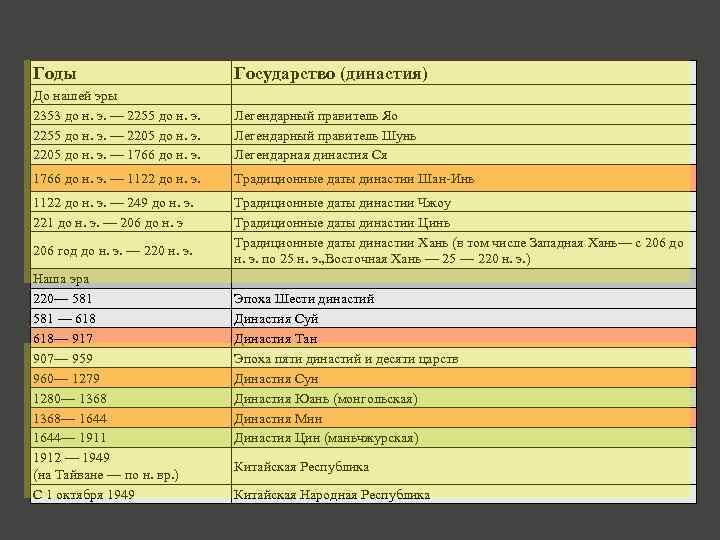This screenshot has height=540, width=720.
Task: Click 'Китайская Народная Республика' cell
Action: pyautogui.click(x=464, y=494)
